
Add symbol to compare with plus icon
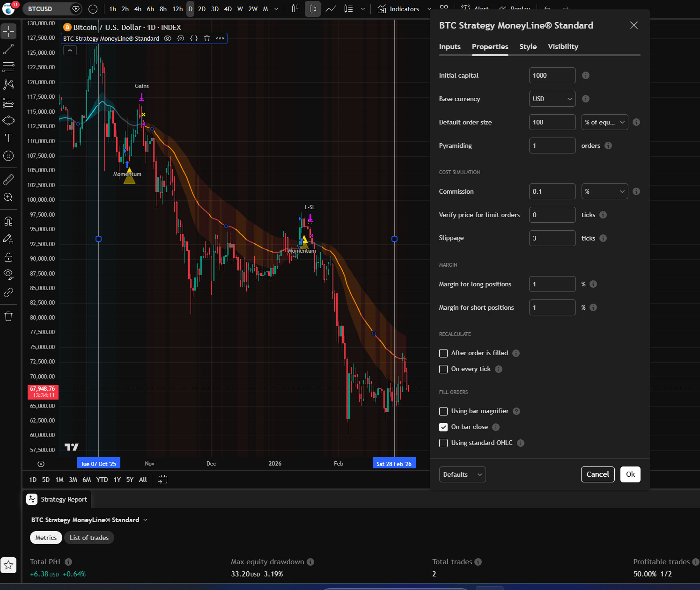(x=93, y=9)
